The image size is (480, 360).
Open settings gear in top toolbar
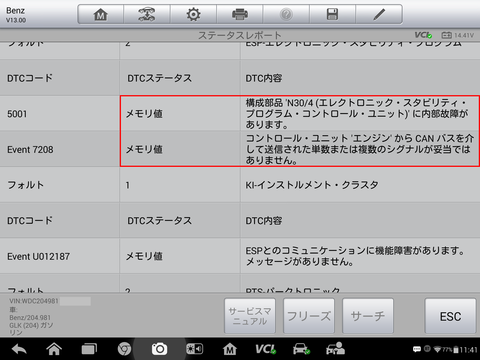[193, 14]
